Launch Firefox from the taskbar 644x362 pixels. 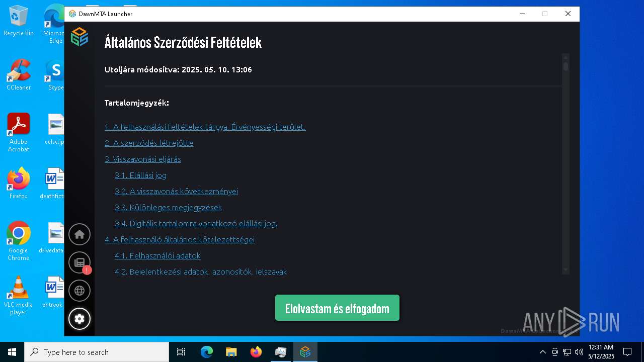256,352
